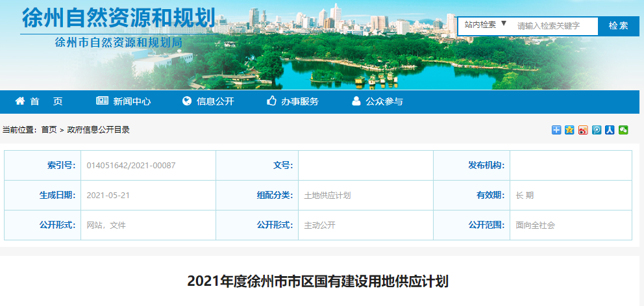The height and width of the screenshot is (306, 644).
Task: Click the 土地供应计划 category value
Action: click(x=328, y=196)
